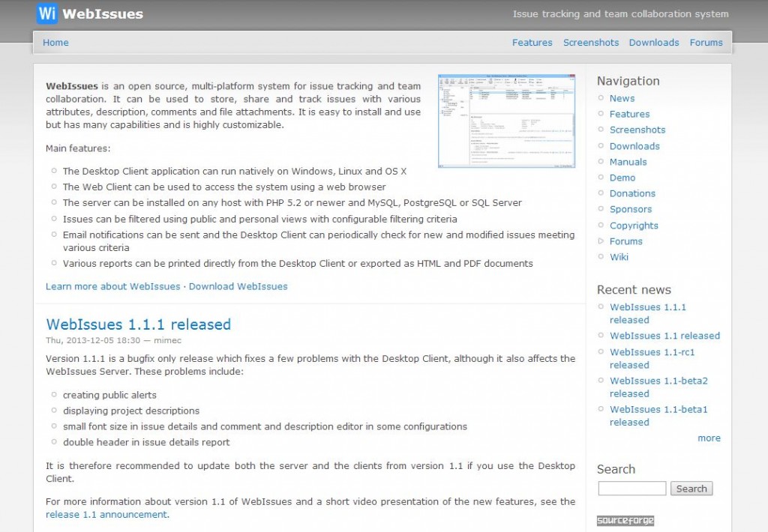This screenshot has height=532, width=768.
Task: Open Downloads in the top navigation bar
Action: click(654, 43)
